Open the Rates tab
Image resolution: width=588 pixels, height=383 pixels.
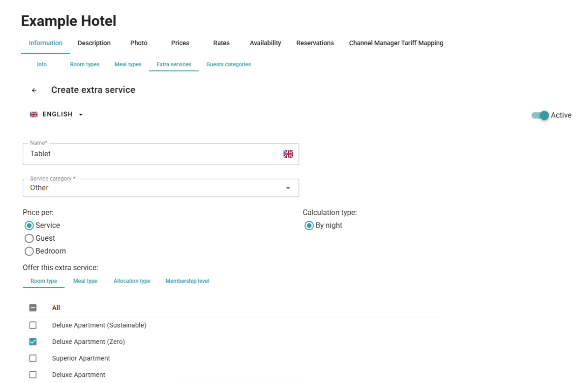221,43
